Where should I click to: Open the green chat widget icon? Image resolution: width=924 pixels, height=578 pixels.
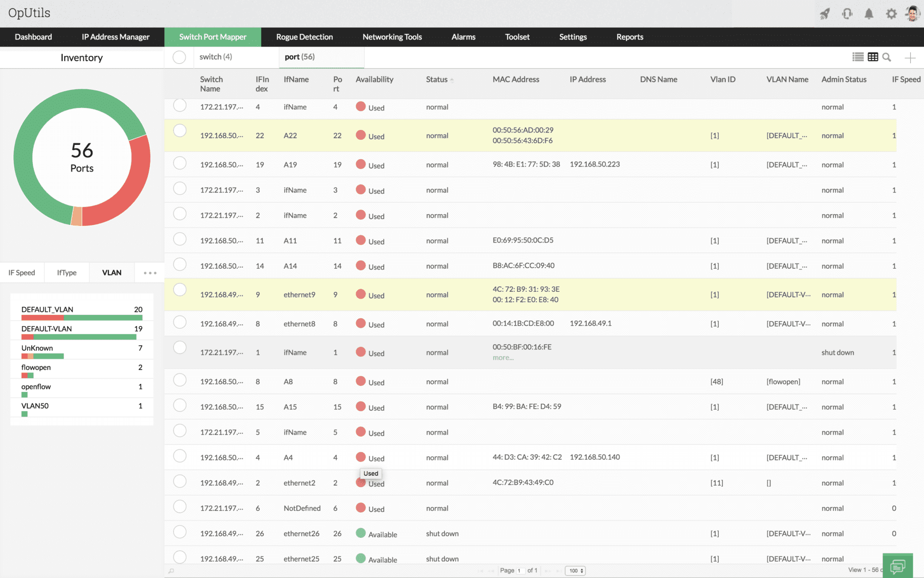(x=897, y=566)
